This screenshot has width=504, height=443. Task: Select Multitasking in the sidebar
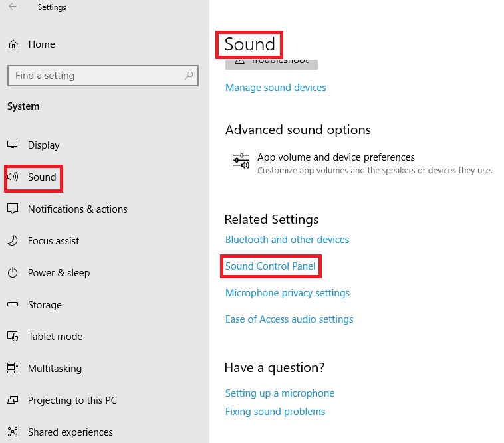(55, 369)
